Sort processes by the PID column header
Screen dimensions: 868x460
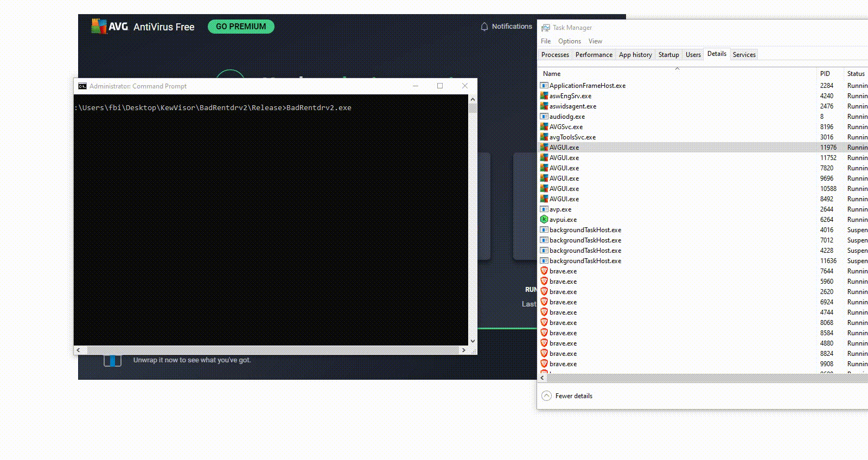click(829, 74)
